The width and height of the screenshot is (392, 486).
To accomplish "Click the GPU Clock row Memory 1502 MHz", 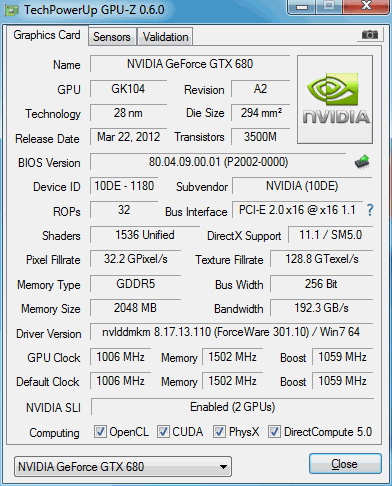I will pos(232,357).
